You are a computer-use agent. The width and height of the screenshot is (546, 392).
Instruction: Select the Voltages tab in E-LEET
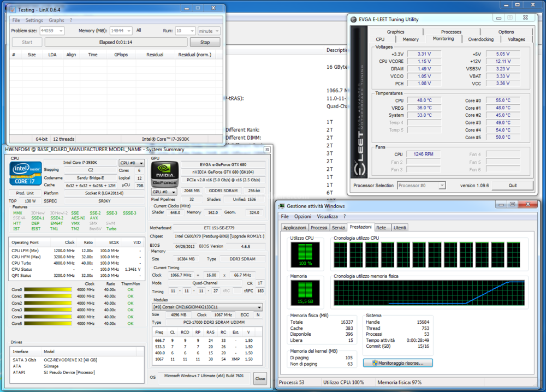tap(517, 39)
